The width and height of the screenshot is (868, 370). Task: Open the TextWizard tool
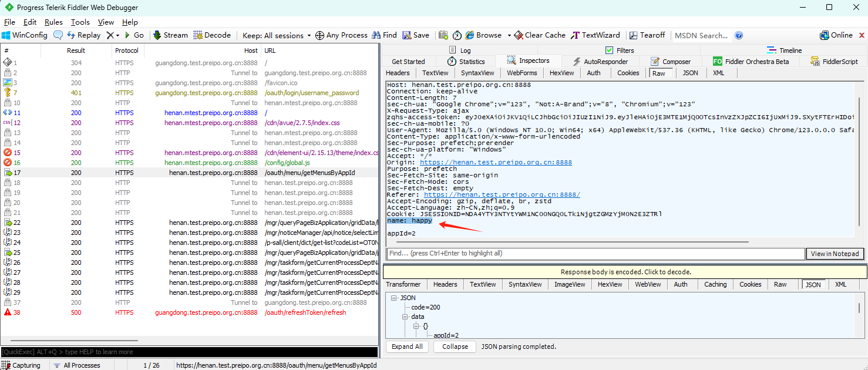click(596, 35)
